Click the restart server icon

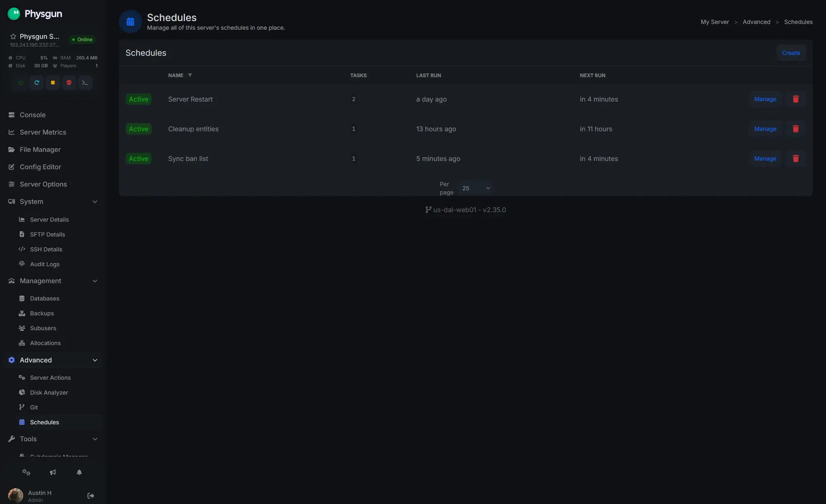(x=37, y=83)
